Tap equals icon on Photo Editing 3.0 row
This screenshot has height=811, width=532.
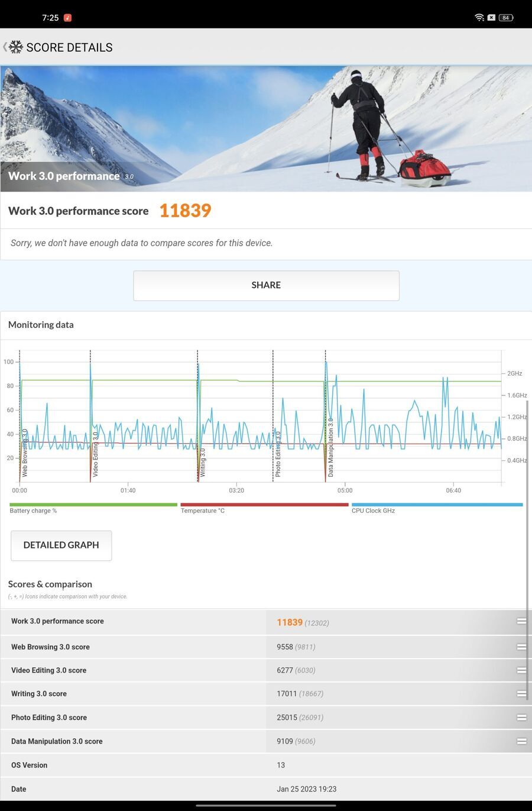(521, 718)
